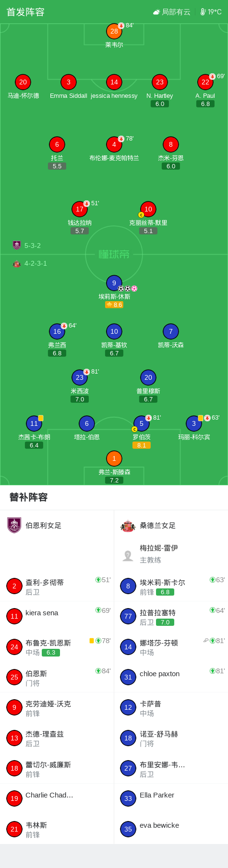
Task: Open the Sunderland Women crest in substitutes
Action: click(128, 526)
